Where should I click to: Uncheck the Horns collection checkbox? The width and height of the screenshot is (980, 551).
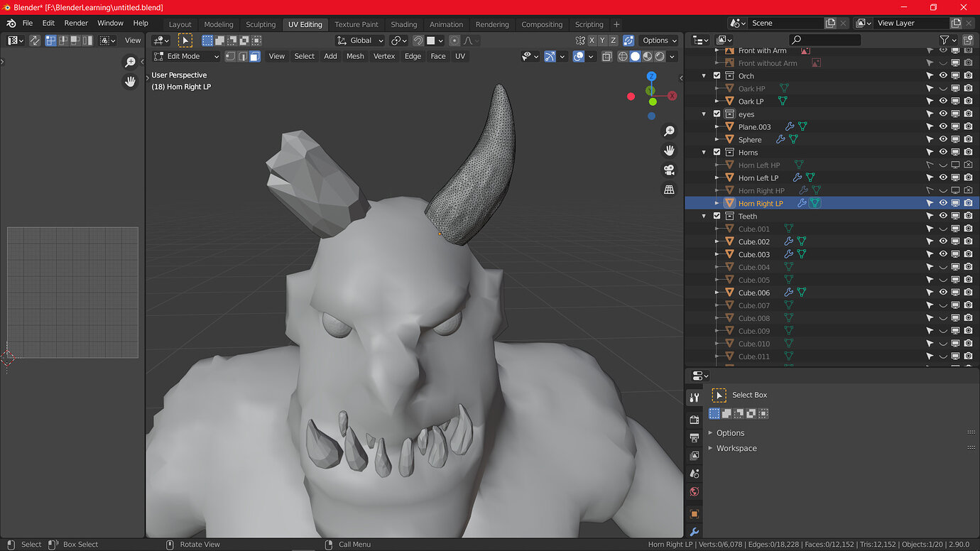pos(717,152)
